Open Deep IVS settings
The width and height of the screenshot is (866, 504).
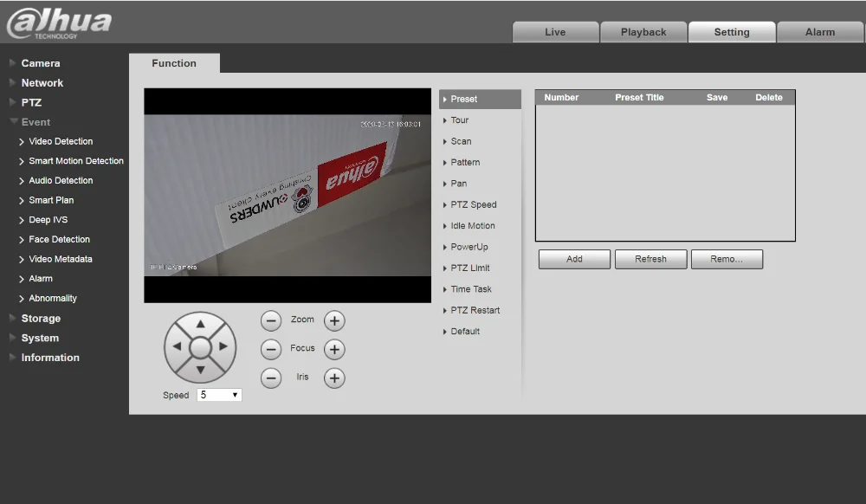[48, 220]
